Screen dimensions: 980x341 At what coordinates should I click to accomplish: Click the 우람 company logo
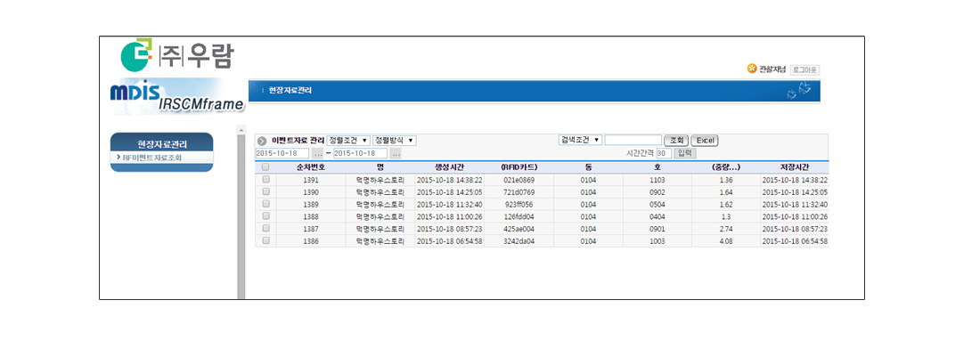pos(177,55)
